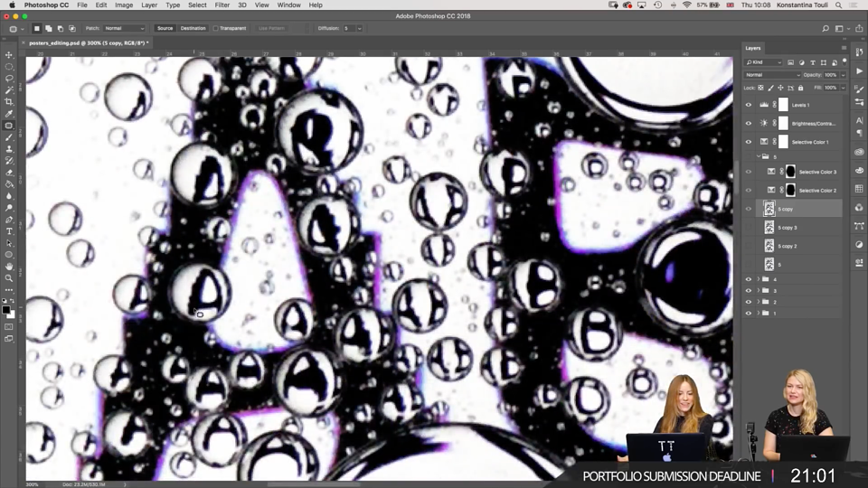Click the foreground color swatch

point(6,310)
